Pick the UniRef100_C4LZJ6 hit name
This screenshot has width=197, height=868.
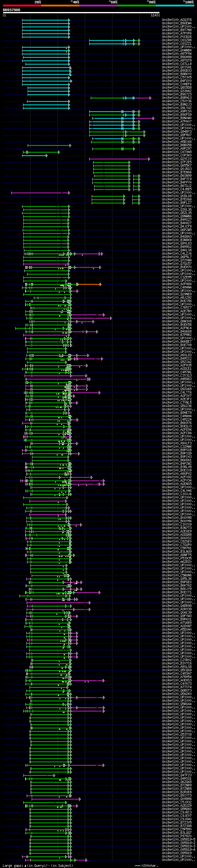(x=177, y=254)
